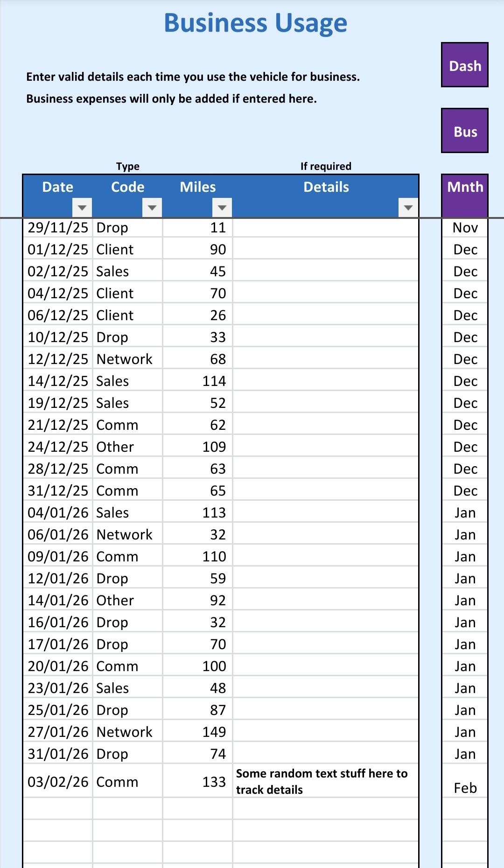
Task: Click the Nov month cell
Action: (465, 228)
